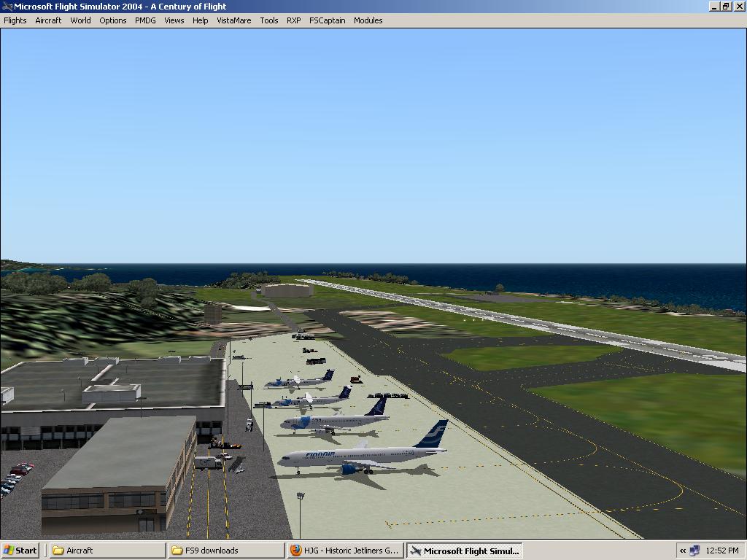Click the 12:52 PM taskbar clock

pos(722,551)
